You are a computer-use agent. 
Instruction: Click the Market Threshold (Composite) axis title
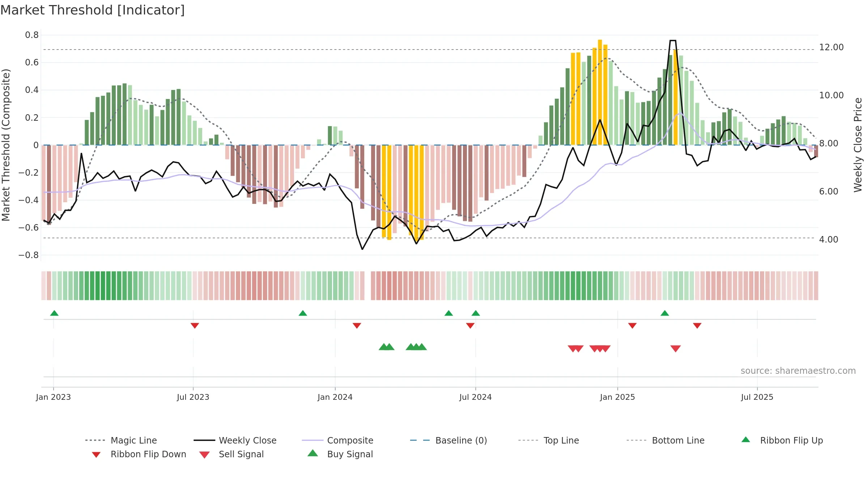pos(6,145)
